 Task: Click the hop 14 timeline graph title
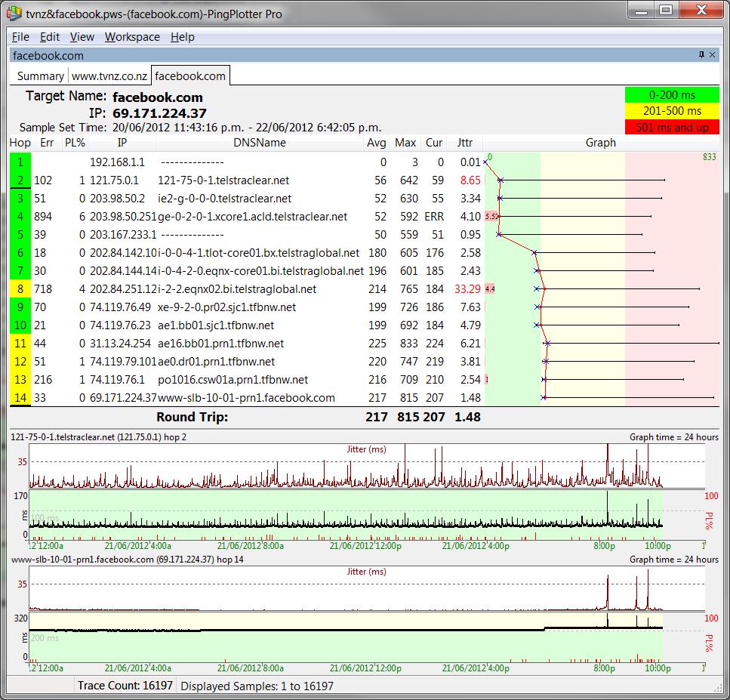click(127, 560)
